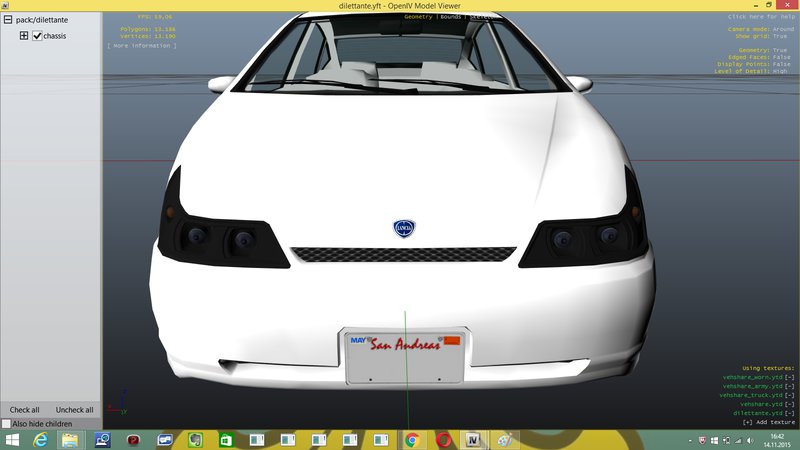Switch to Google Chrome in the taskbar
The width and height of the screenshot is (800, 450).
point(412,440)
